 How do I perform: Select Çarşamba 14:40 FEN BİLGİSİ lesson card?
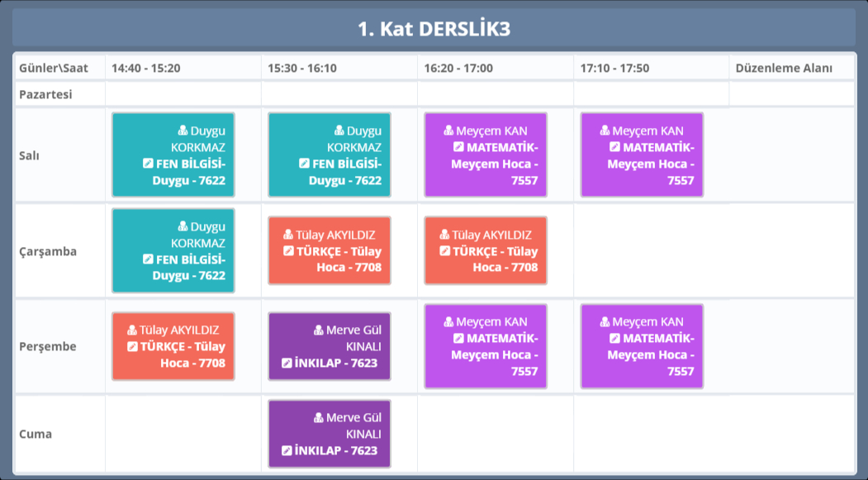pyautogui.click(x=173, y=250)
